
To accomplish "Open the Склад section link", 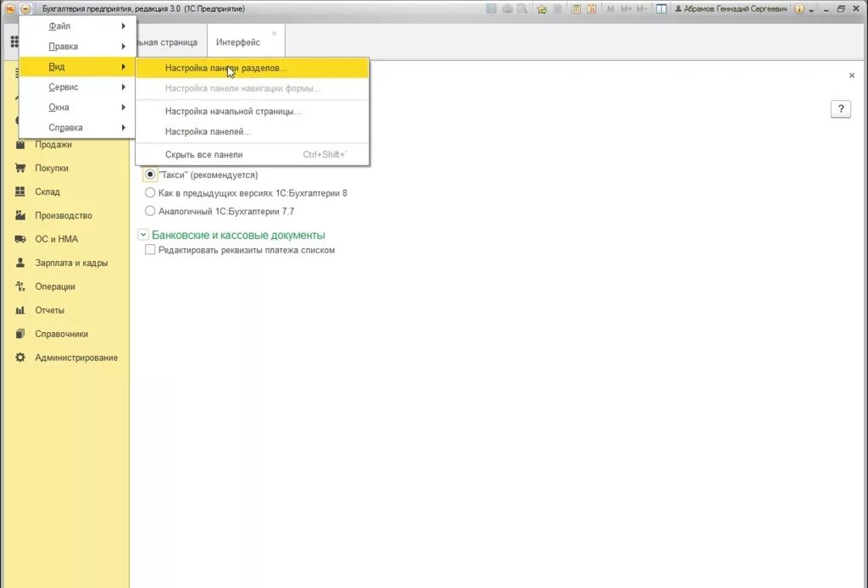I will pos(47,191).
